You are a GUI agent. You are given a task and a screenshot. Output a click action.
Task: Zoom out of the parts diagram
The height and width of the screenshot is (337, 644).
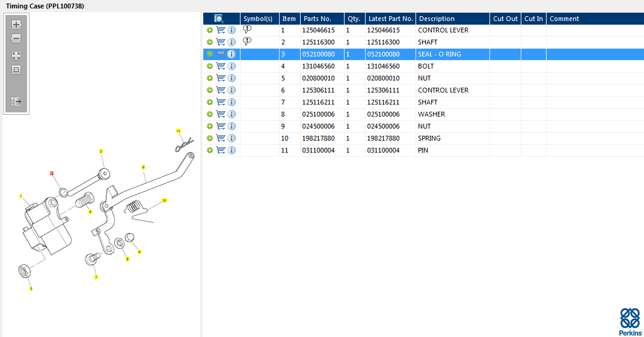[16, 38]
